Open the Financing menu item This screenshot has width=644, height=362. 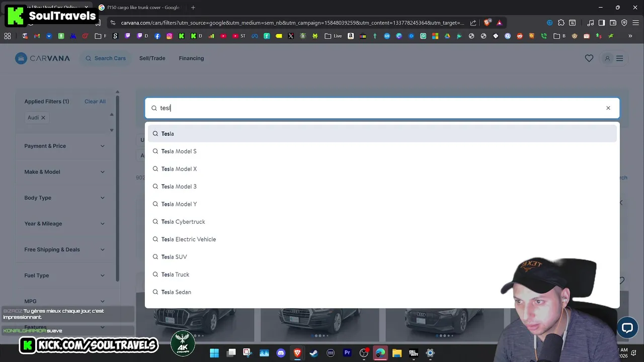[191, 58]
